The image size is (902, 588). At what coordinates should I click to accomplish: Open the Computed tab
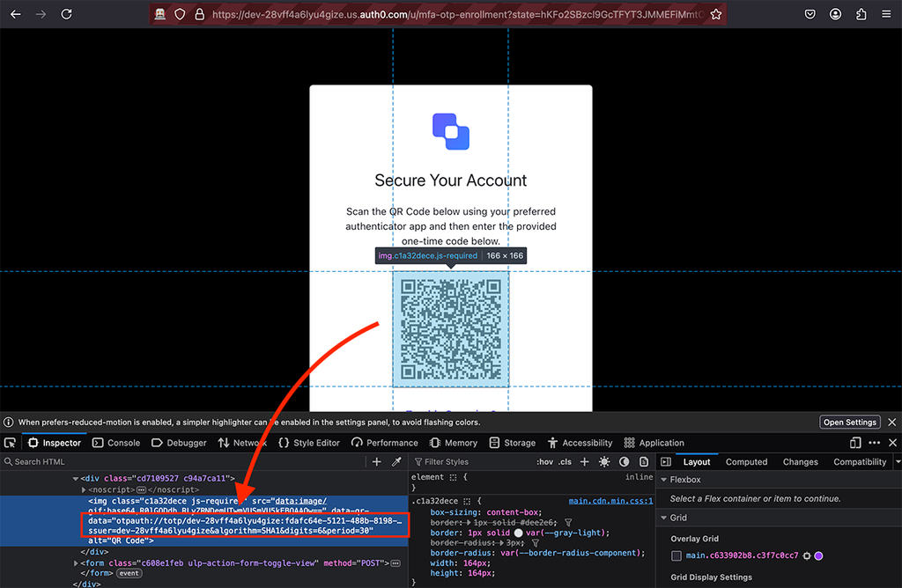(746, 461)
